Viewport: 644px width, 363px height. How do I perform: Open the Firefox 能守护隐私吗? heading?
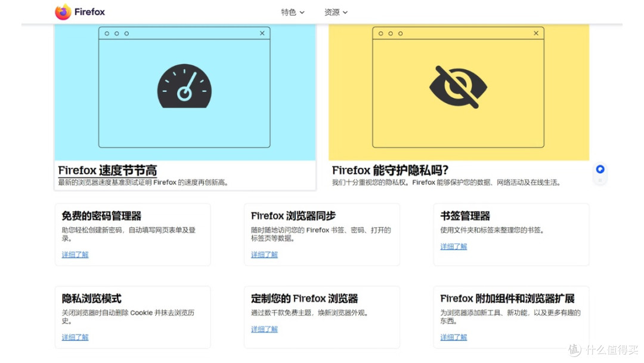[x=390, y=170]
